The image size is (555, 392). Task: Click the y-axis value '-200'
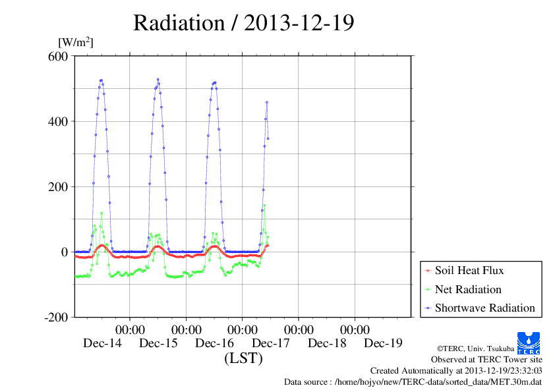pyautogui.click(x=56, y=318)
